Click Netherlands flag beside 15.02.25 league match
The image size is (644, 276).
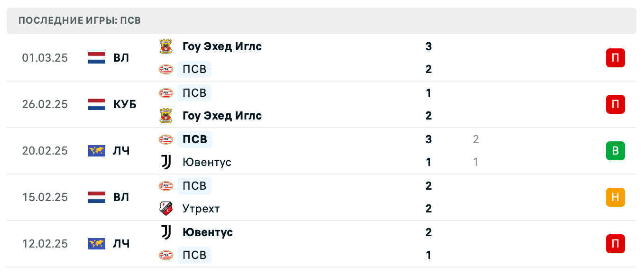pyautogui.click(x=97, y=197)
